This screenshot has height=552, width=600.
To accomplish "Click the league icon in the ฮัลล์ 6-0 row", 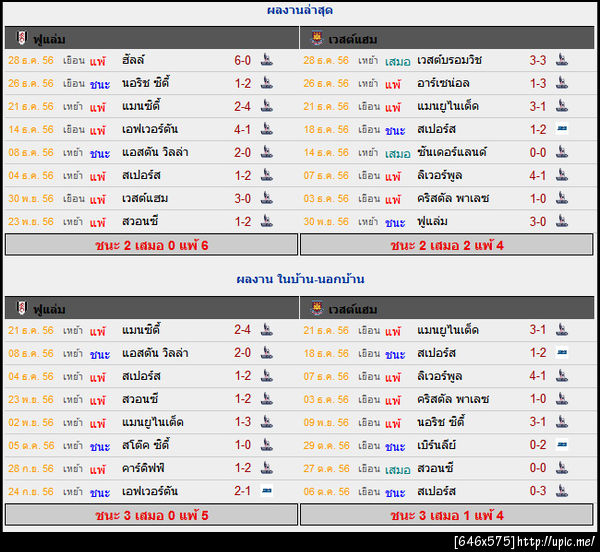I will (x=266, y=60).
